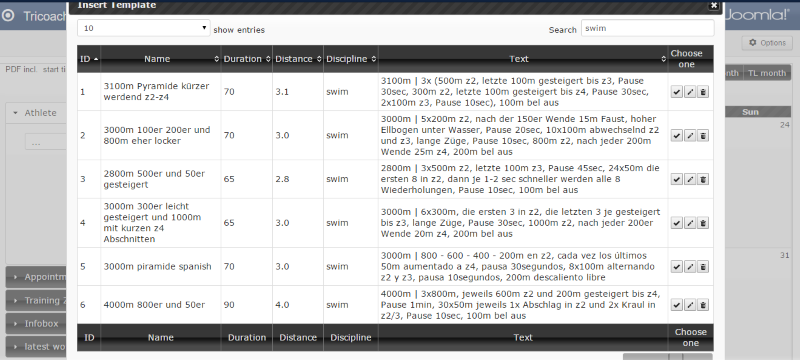800x360 pixels.
Task: Open the show entries dropdown
Action: (x=144, y=28)
